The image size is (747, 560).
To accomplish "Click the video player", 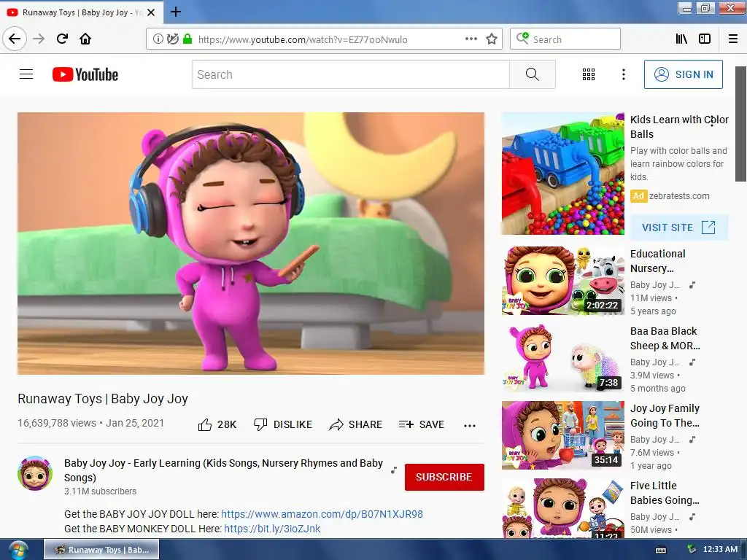I will pyautogui.click(x=251, y=244).
